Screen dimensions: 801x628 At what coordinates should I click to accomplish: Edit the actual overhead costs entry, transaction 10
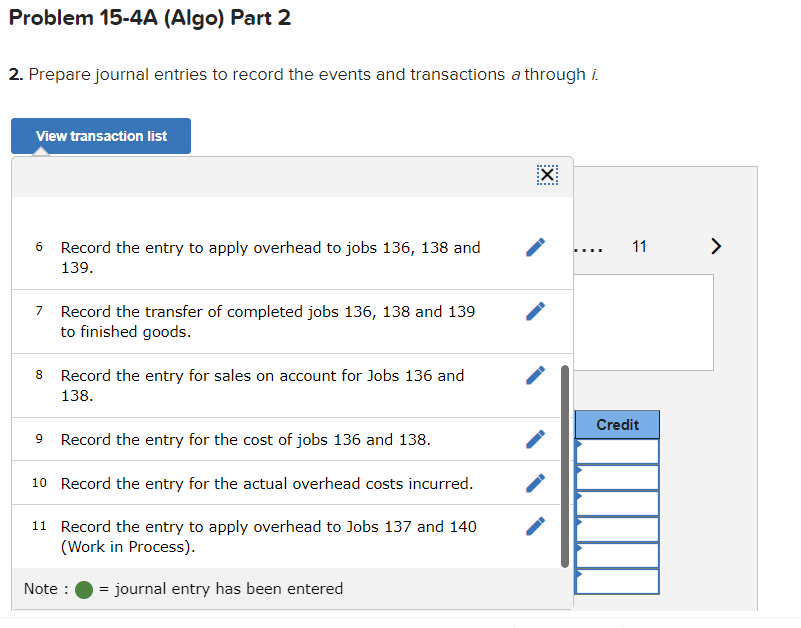coord(535,483)
